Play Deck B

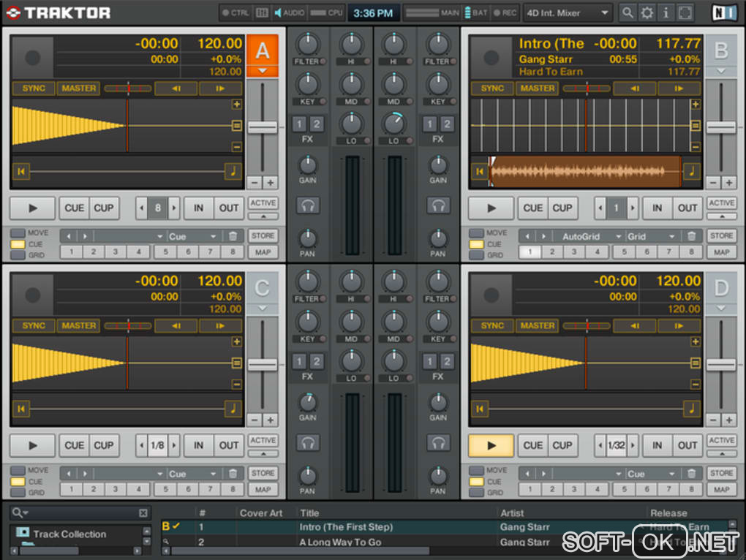point(491,208)
